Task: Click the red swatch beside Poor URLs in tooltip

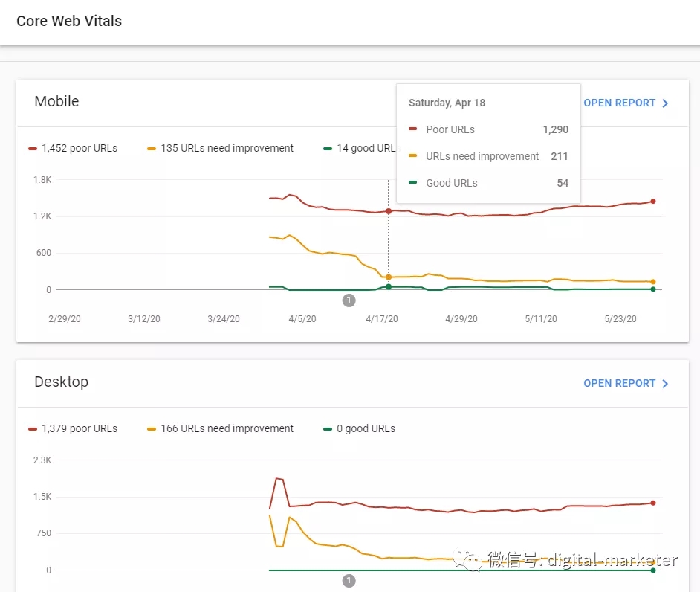Action: tap(413, 129)
